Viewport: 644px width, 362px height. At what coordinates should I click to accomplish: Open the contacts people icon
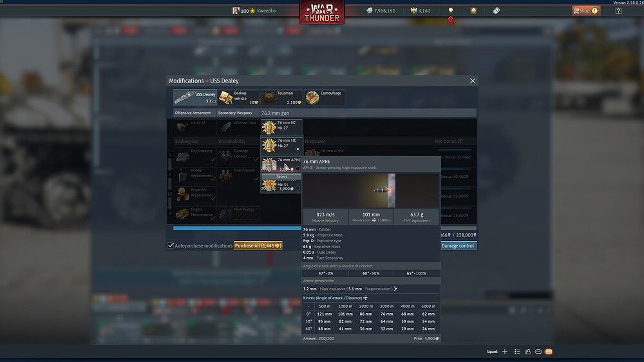pos(528,352)
